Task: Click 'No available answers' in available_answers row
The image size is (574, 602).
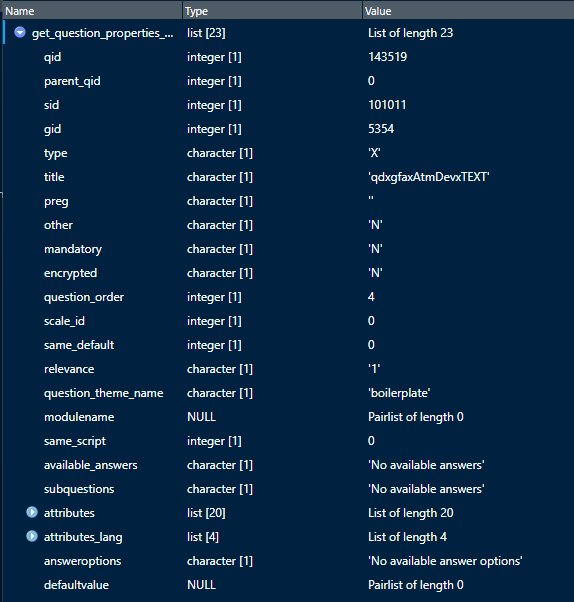Action: [426, 465]
